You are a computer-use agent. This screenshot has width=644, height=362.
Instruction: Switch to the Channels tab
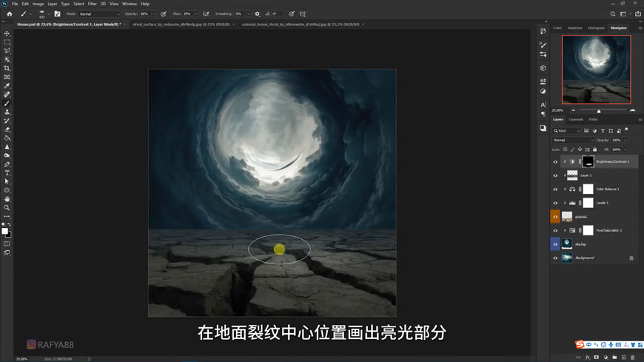click(x=575, y=119)
